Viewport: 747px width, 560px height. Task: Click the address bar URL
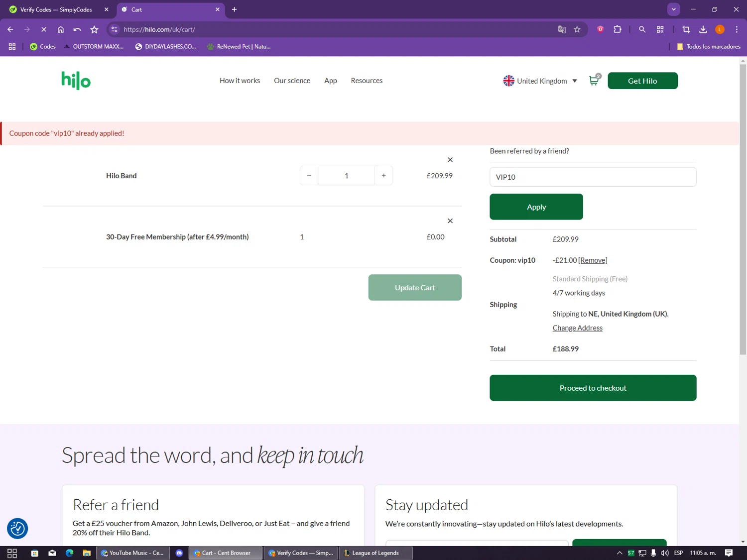click(159, 29)
